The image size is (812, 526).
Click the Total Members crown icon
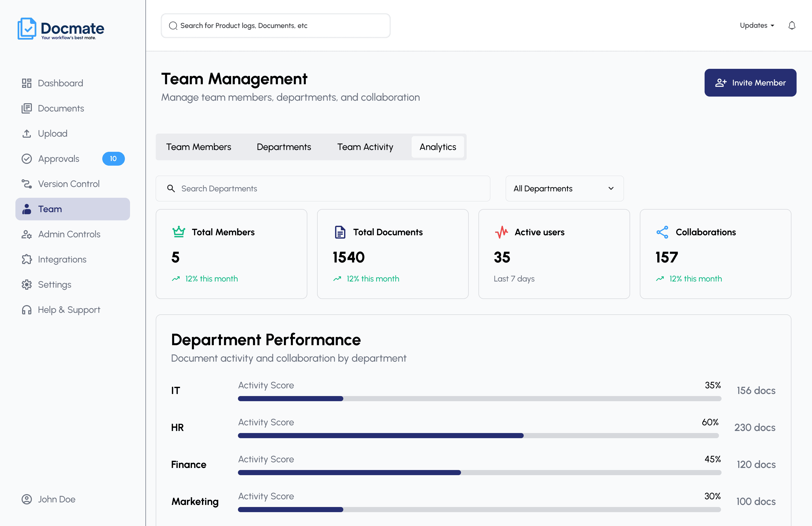coord(179,232)
